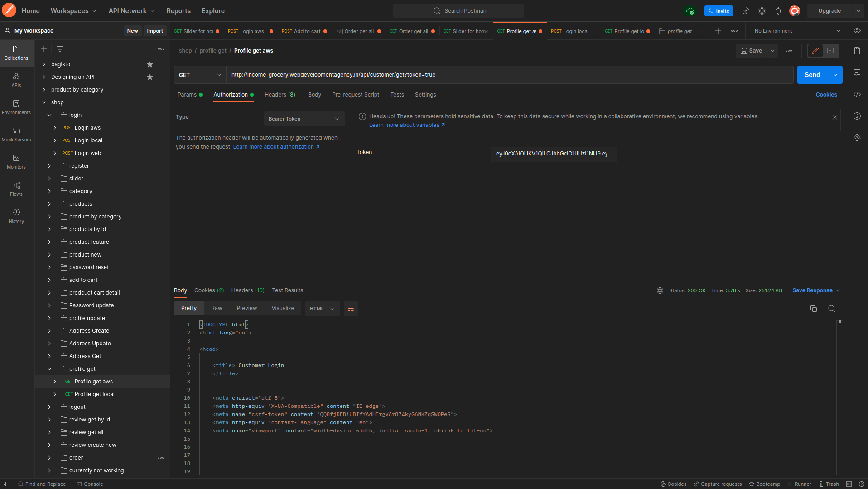Click the Search Postman box

tap(458, 11)
